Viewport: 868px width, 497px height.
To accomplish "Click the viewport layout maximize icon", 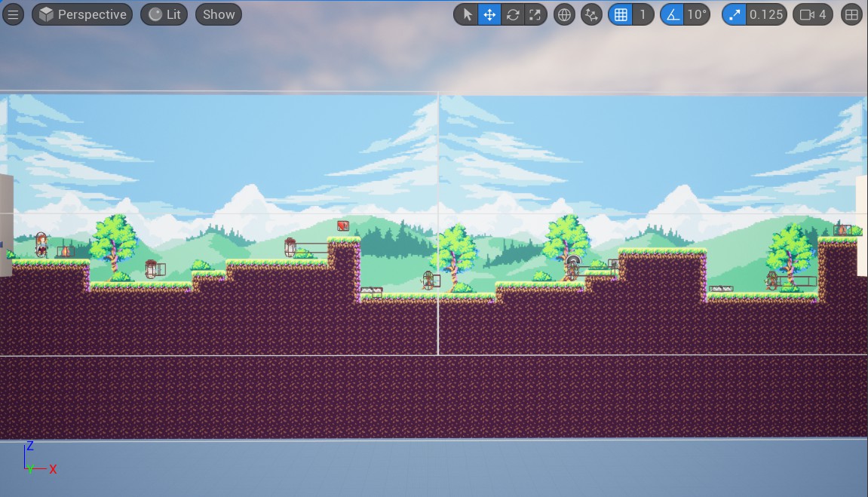I will (x=852, y=14).
